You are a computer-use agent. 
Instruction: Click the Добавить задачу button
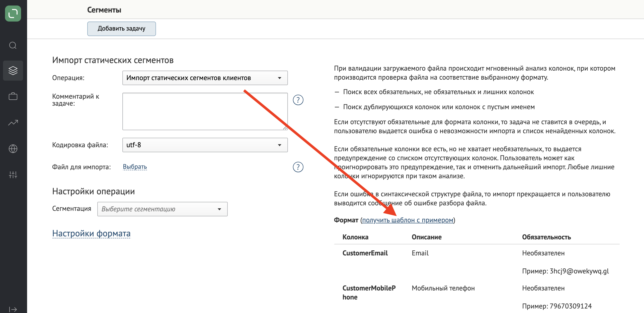pyautogui.click(x=122, y=29)
